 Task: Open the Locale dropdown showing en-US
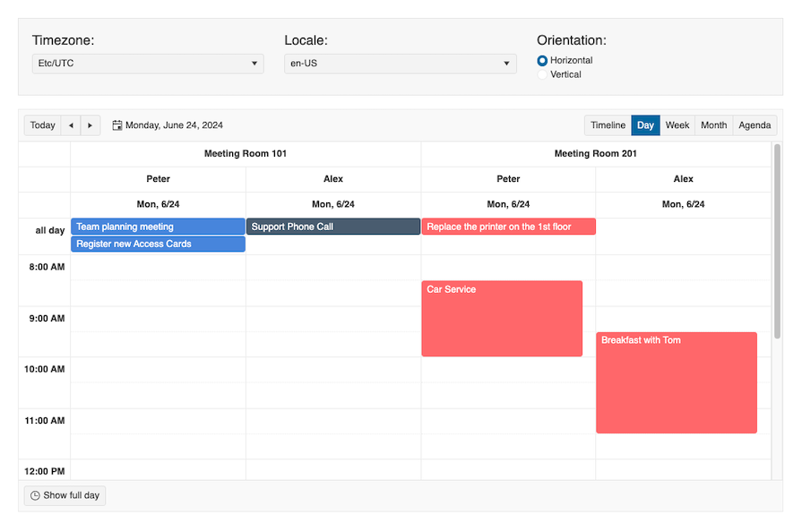[400, 63]
